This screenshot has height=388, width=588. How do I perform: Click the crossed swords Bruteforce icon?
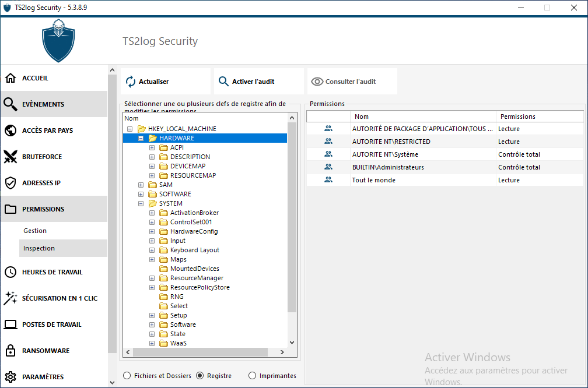(x=10, y=157)
